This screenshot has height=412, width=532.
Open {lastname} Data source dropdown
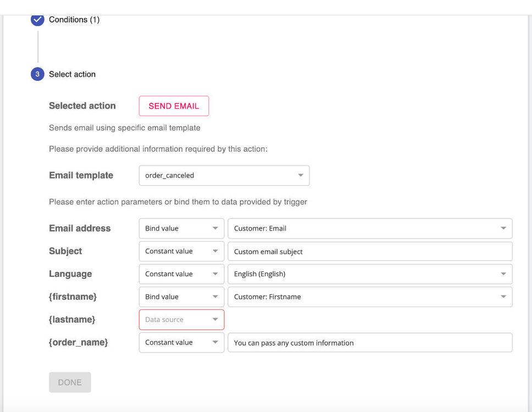point(181,320)
